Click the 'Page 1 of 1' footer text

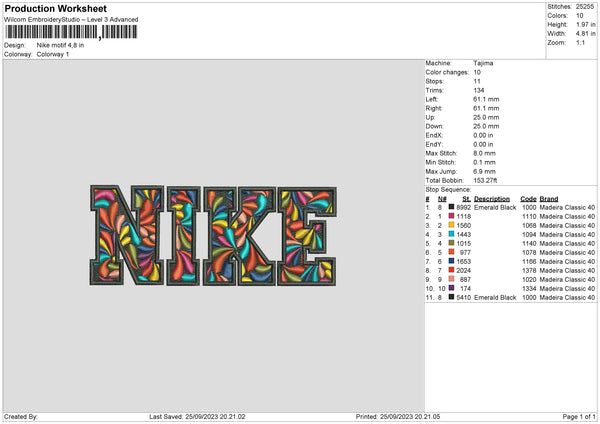(579, 417)
